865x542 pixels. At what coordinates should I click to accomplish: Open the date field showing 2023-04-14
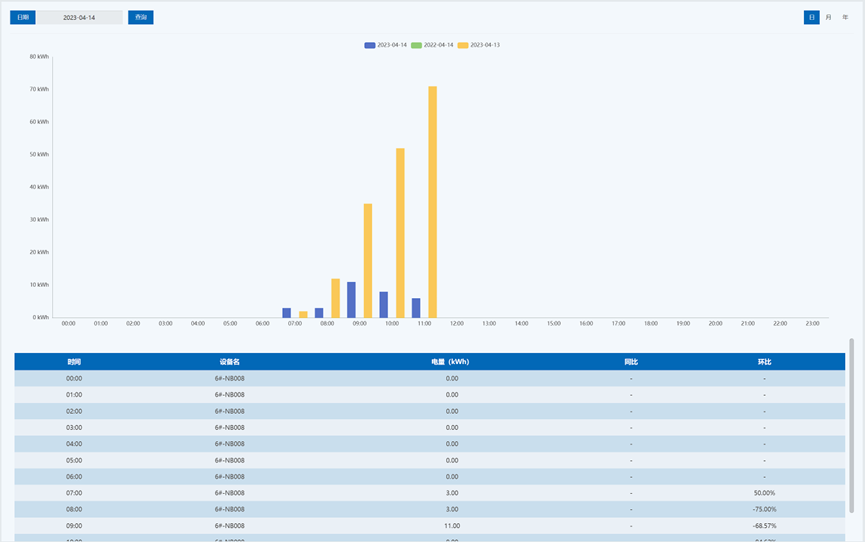pos(79,17)
